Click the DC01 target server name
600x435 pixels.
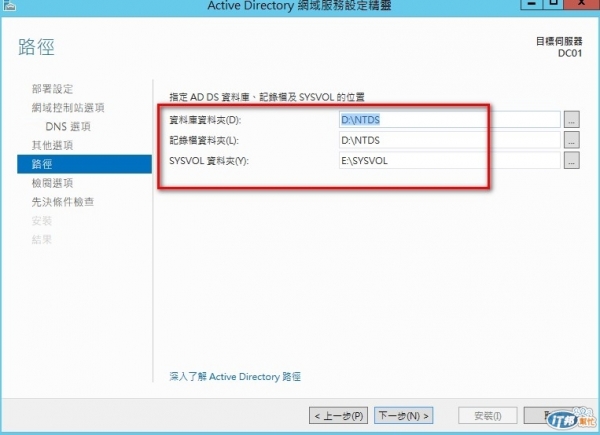570,53
